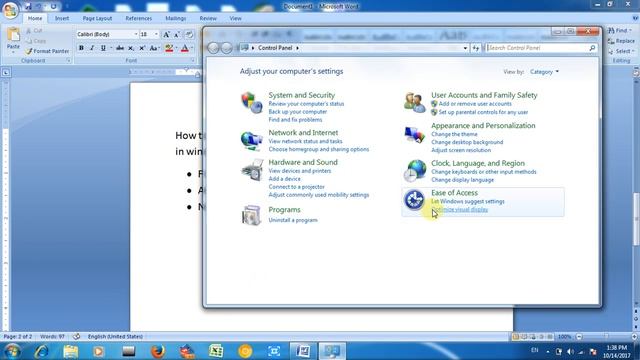Screen dimensions: 640x360
Task: Switch to the Insert tab in Word
Action: point(62,18)
